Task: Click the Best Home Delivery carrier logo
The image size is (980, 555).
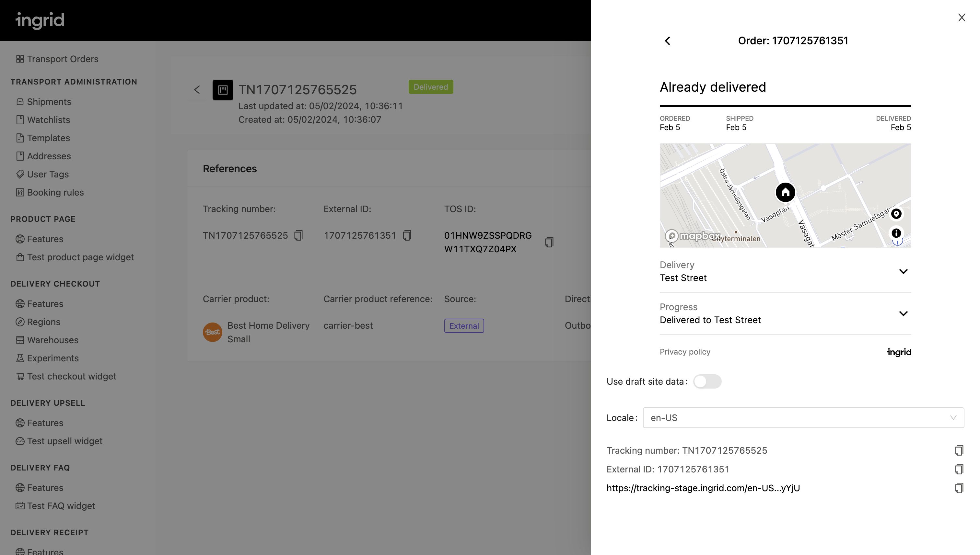Action: [x=212, y=332]
